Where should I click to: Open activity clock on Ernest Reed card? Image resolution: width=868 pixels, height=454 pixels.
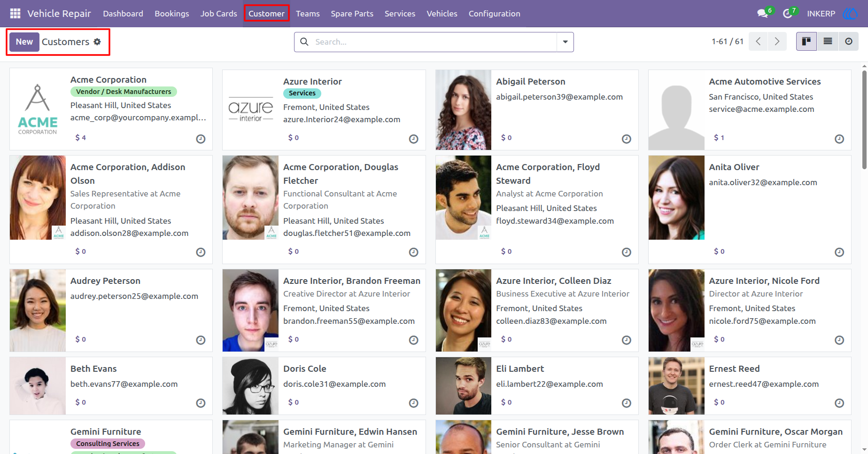839,403
